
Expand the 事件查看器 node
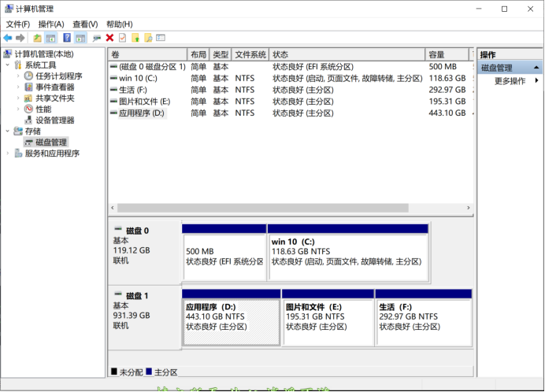(x=18, y=87)
